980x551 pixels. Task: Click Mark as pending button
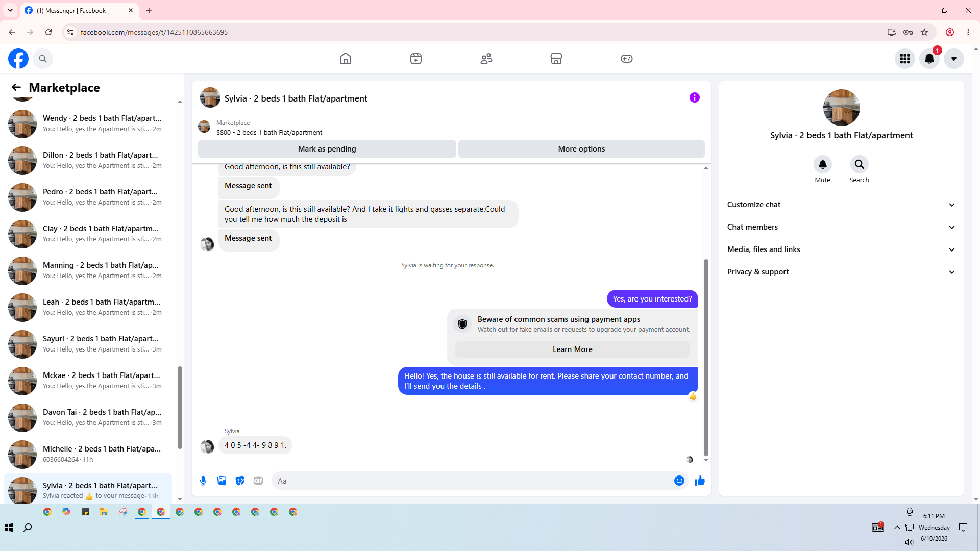(327, 149)
